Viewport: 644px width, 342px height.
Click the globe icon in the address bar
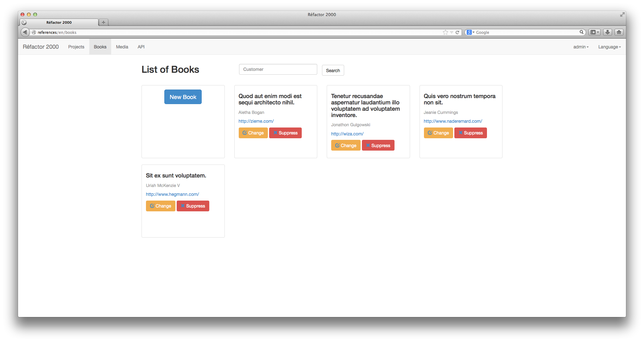click(x=34, y=32)
